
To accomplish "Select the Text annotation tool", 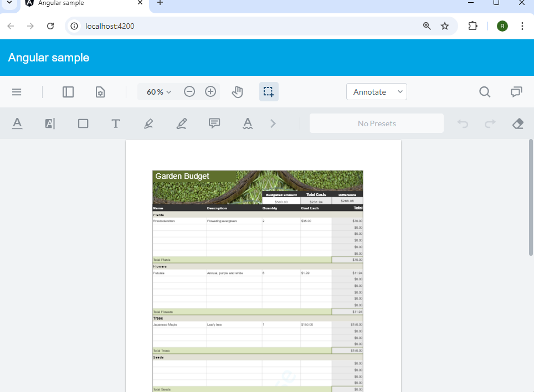I will [115, 123].
